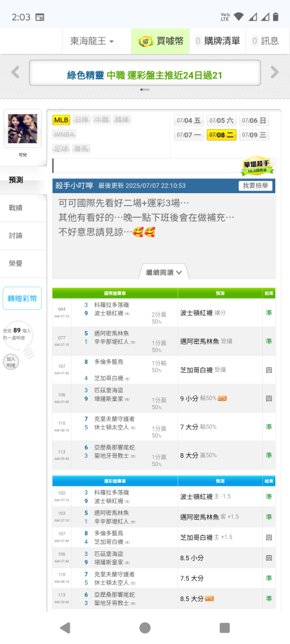
Task: Select the 韓棒 league tab
Action: pyautogui.click(x=122, y=120)
